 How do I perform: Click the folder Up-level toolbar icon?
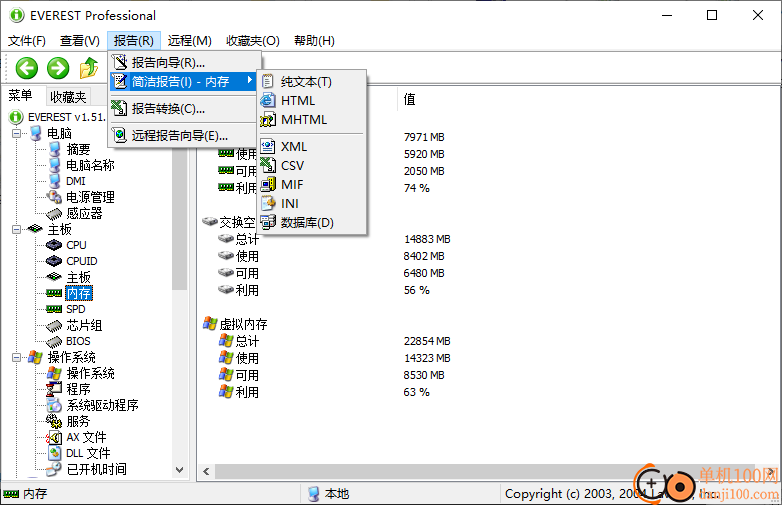[89, 68]
